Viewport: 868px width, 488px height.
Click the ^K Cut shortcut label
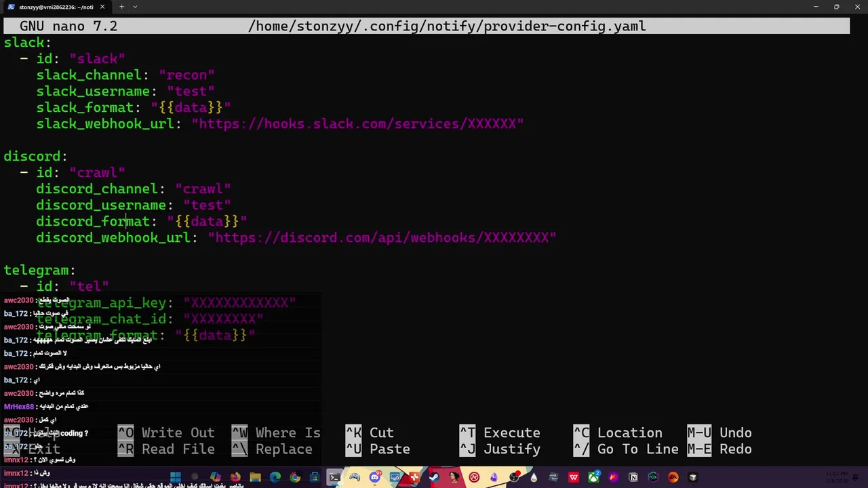370,433
